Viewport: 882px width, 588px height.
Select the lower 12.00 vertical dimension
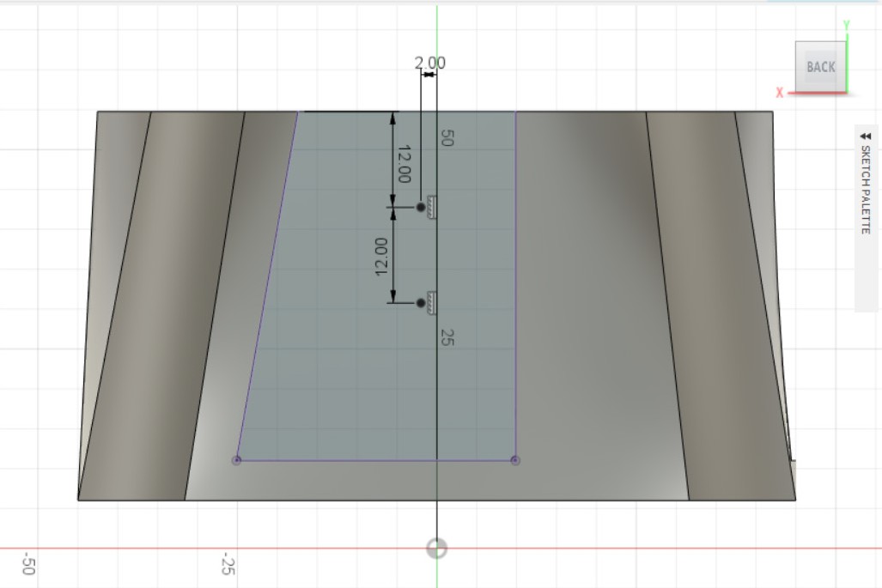coord(382,256)
